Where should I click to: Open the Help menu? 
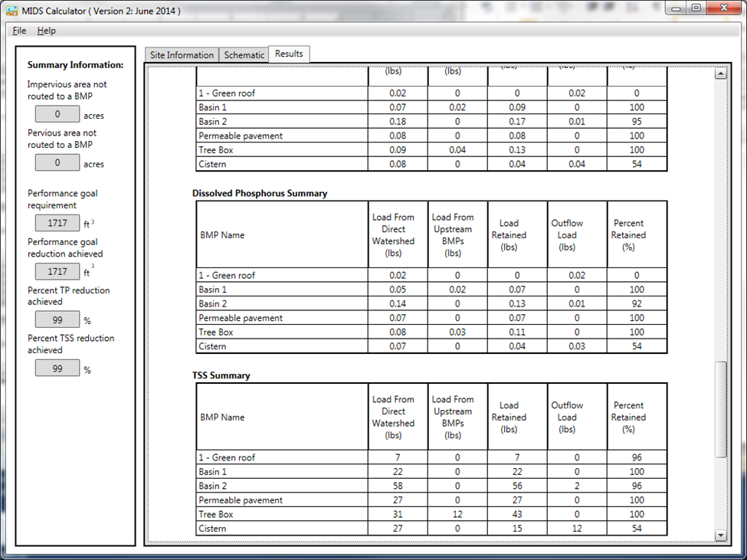(47, 31)
